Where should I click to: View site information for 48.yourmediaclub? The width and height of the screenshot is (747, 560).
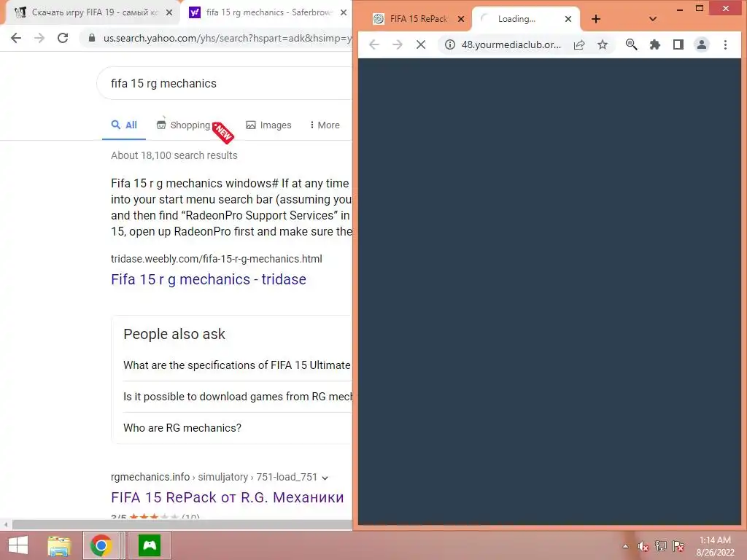pos(449,44)
